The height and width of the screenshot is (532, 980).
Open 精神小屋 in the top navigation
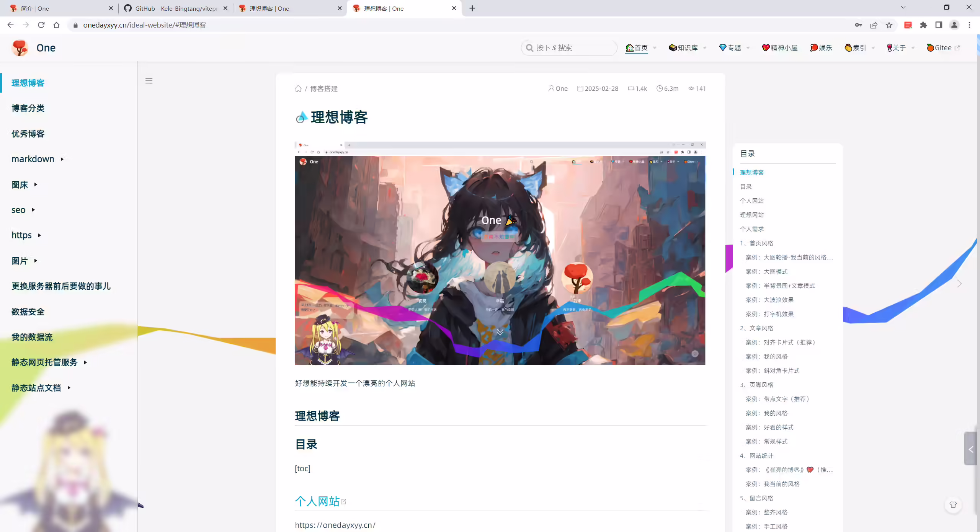tap(780, 48)
